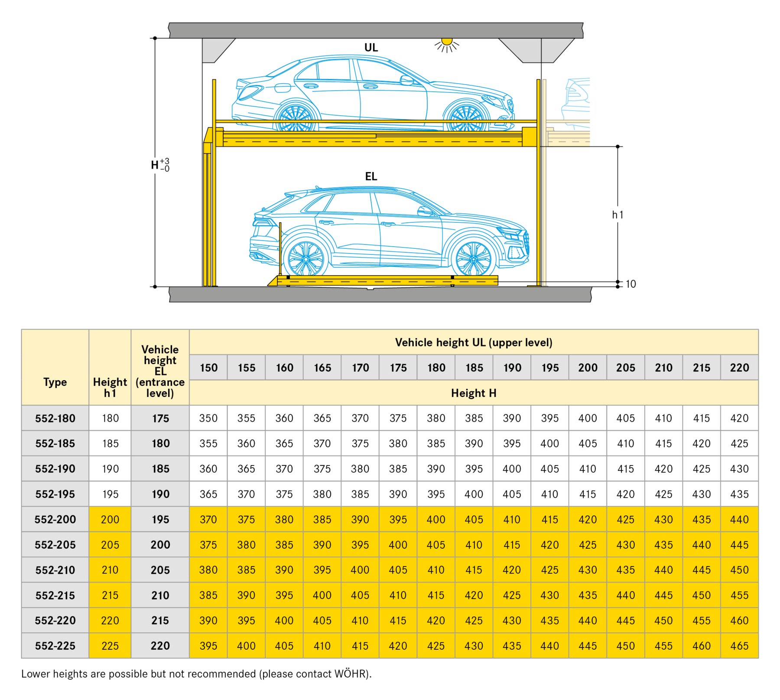This screenshot has width=780, height=700.
Task: Click the Height h1 column header
Action: [x=110, y=387]
